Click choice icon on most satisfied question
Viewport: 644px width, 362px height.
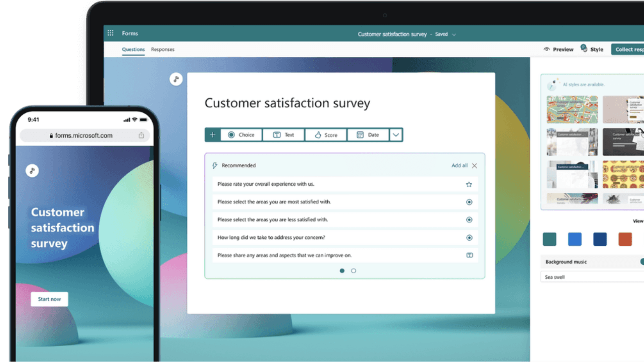[469, 202]
